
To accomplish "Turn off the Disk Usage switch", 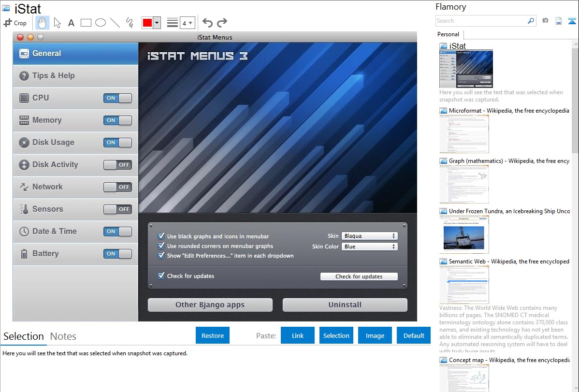I will tap(117, 143).
